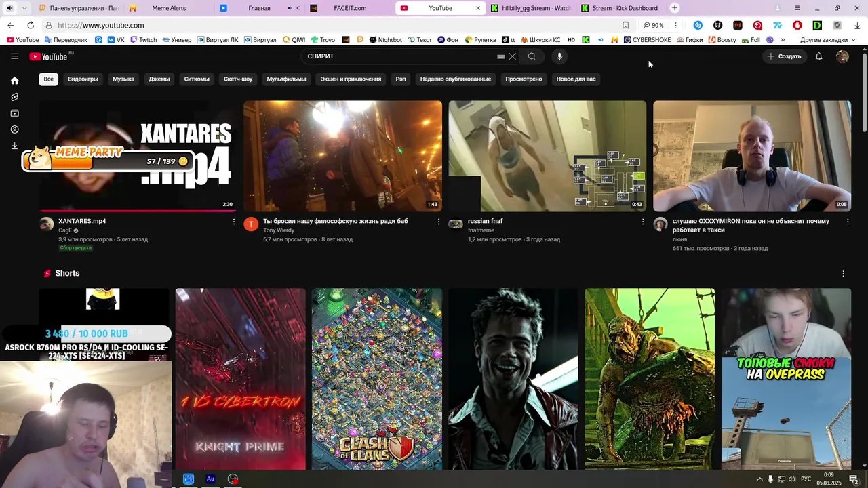Image resolution: width=868 pixels, height=488 pixels.
Task: Open the russian fnaf video thumbnail
Action: pos(547,156)
